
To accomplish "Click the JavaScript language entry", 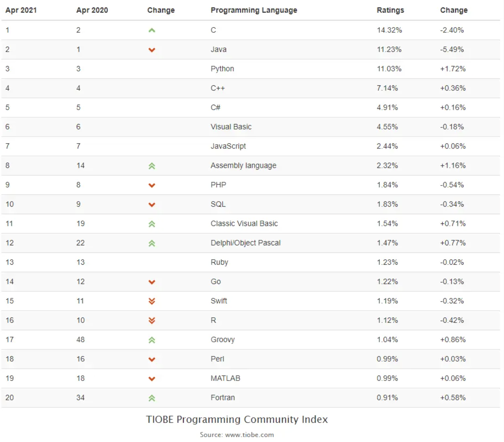I will (x=228, y=146).
